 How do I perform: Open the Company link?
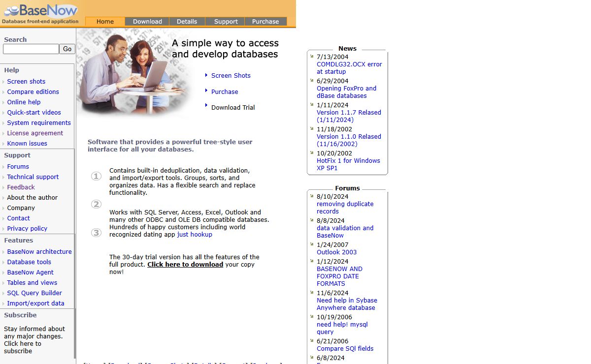[21, 208]
